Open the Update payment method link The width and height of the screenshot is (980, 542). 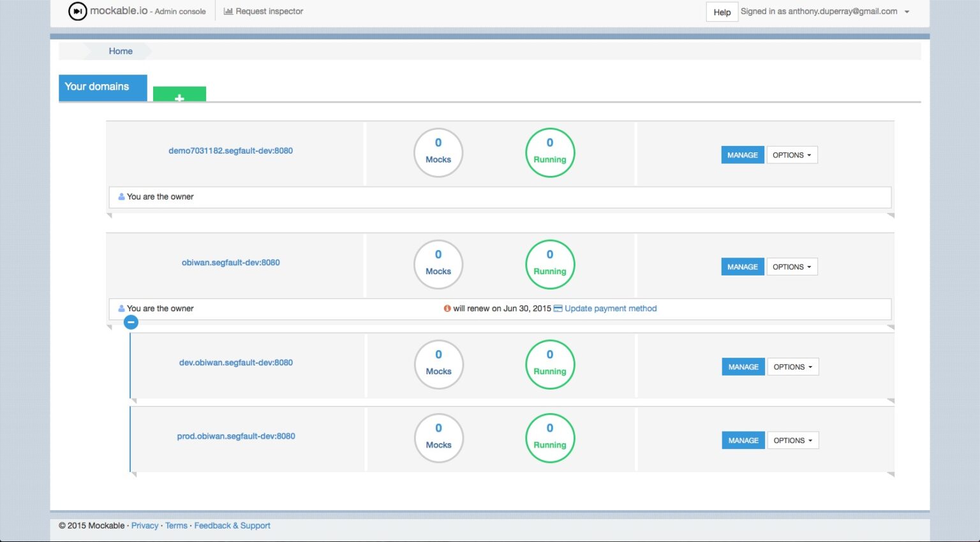[610, 308]
